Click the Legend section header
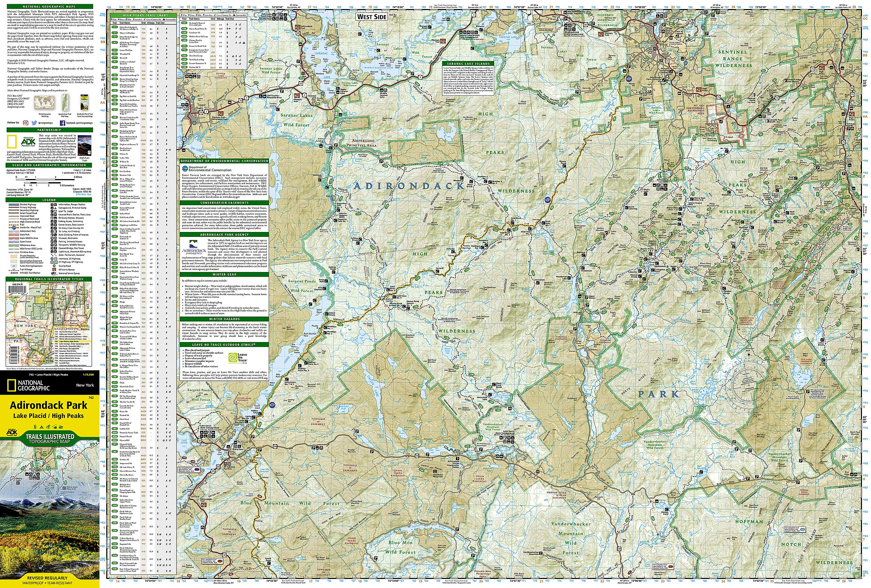 [49, 200]
